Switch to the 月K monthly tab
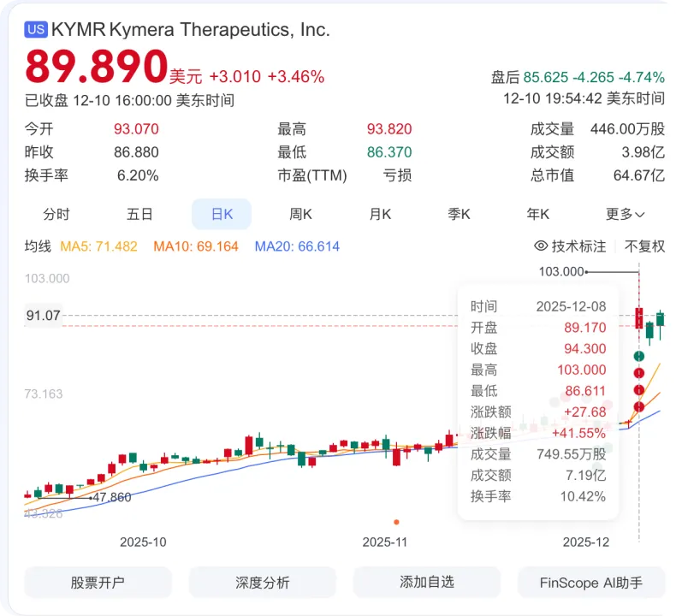The width and height of the screenshot is (676, 616). pyautogui.click(x=380, y=214)
